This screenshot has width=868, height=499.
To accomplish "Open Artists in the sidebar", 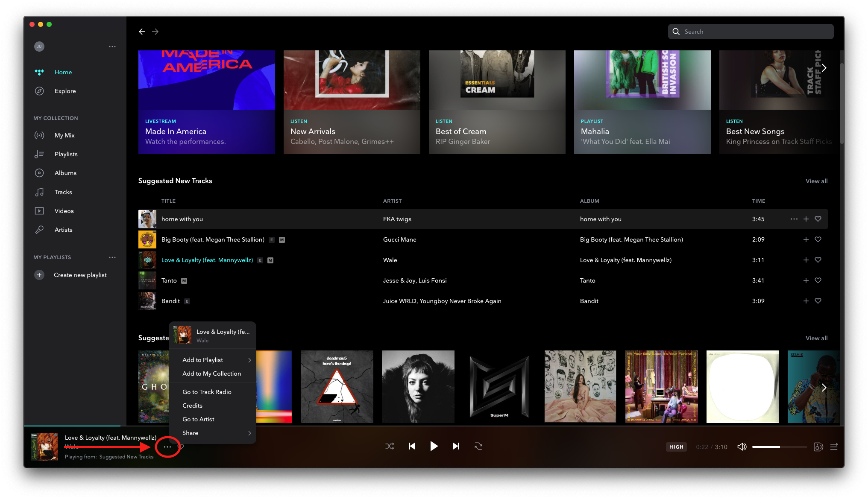I will click(63, 230).
